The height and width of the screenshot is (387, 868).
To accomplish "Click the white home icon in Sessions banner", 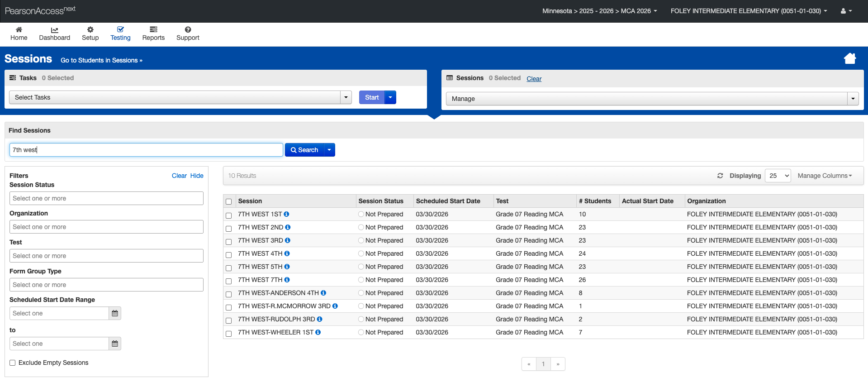I will (850, 58).
